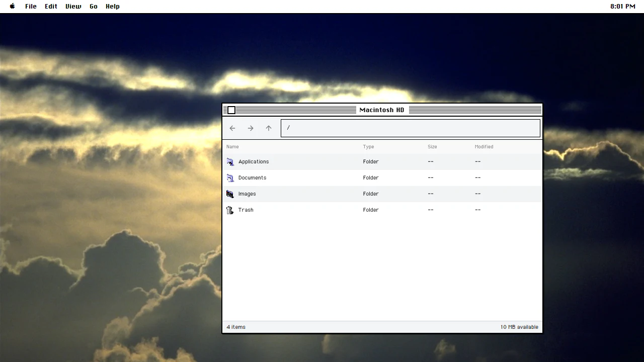The image size is (644, 362).
Task: Sort by the Size column header
Action: point(432,147)
